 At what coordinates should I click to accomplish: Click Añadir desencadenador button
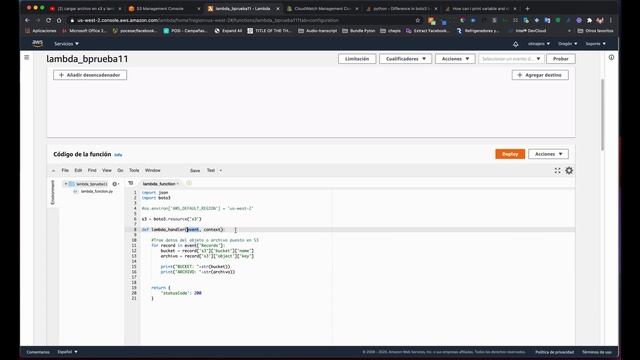(x=90, y=75)
